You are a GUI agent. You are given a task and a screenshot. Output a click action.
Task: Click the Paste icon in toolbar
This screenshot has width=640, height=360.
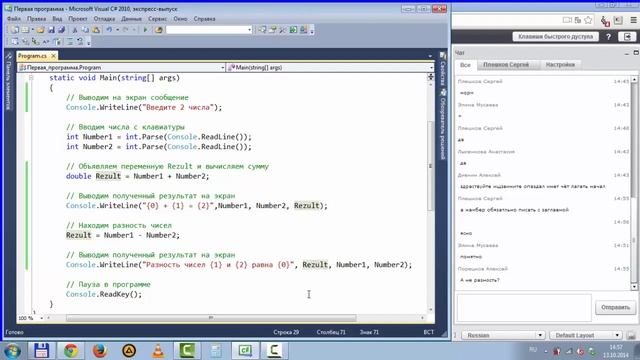[96, 30]
